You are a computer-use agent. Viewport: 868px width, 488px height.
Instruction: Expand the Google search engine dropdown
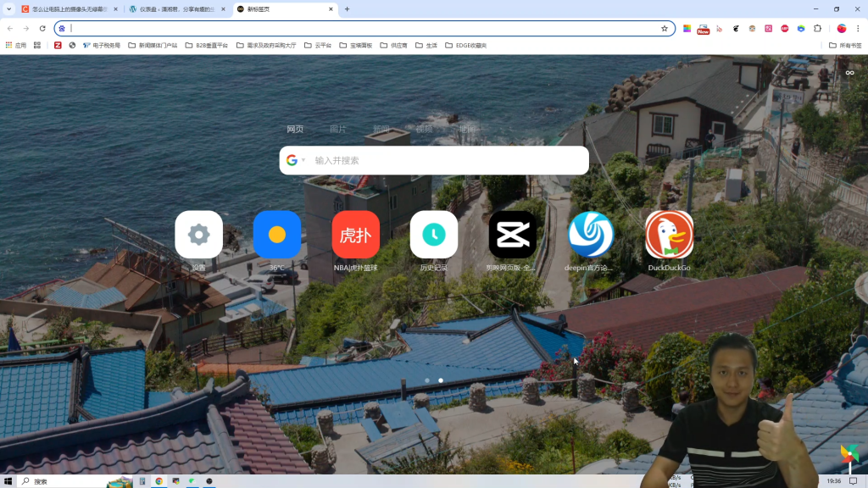pos(296,160)
